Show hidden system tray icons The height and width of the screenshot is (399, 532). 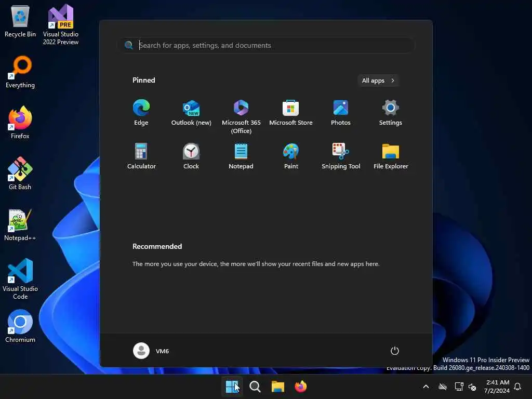click(x=426, y=387)
